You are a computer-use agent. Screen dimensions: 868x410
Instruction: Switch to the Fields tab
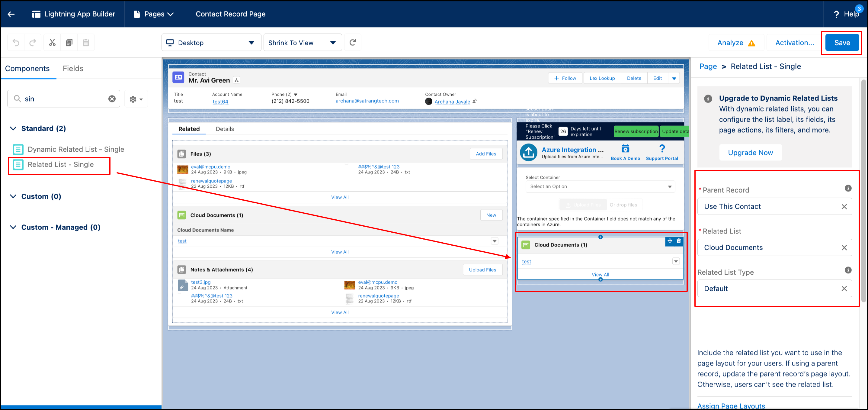tap(73, 69)
